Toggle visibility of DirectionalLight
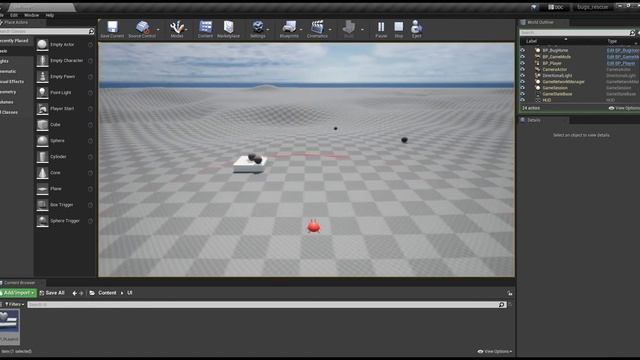Screen dimensions: 640x360 [522, 76]
